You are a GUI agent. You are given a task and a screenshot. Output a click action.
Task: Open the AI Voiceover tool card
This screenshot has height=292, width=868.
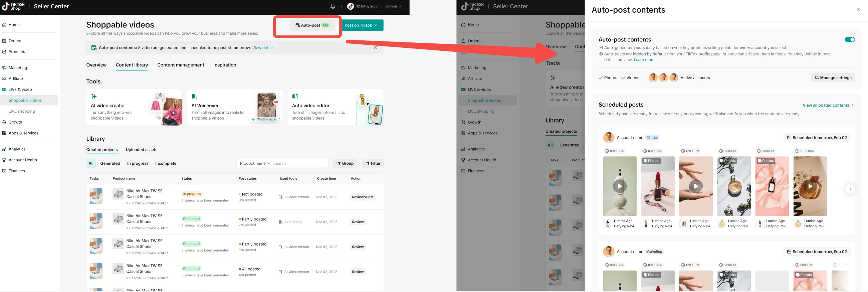point(235,107)
